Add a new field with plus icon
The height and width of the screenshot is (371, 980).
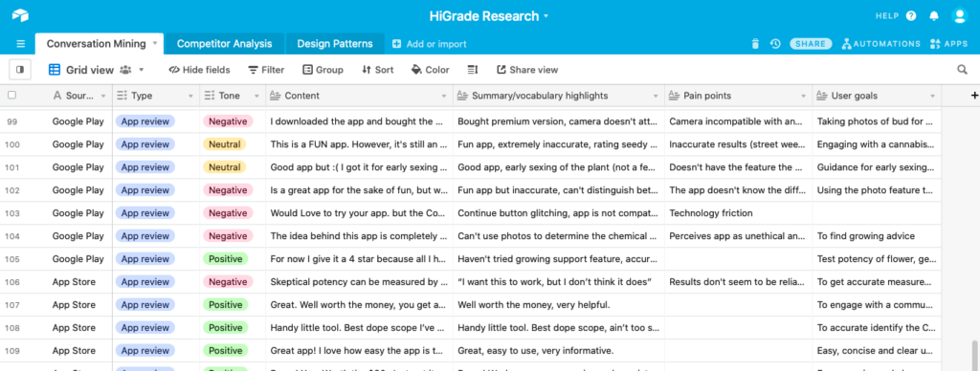point(973,96)
